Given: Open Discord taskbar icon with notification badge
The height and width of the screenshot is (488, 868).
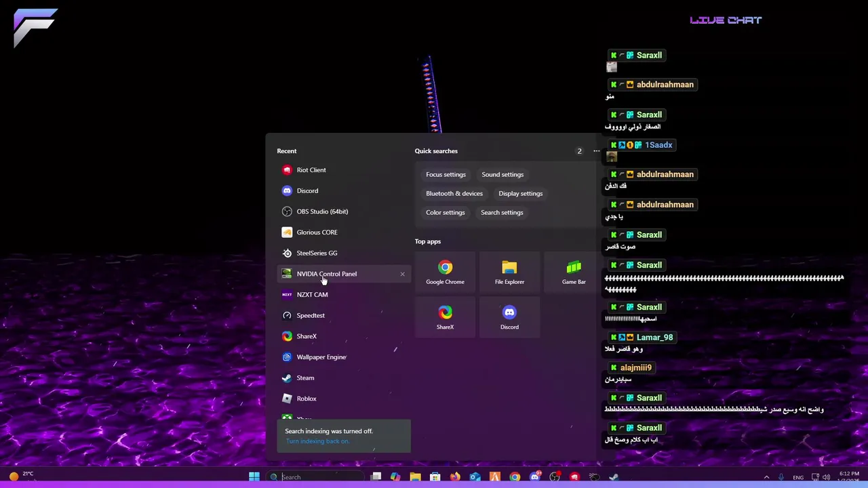Looking at the screenshot, I should pos(535,477).
